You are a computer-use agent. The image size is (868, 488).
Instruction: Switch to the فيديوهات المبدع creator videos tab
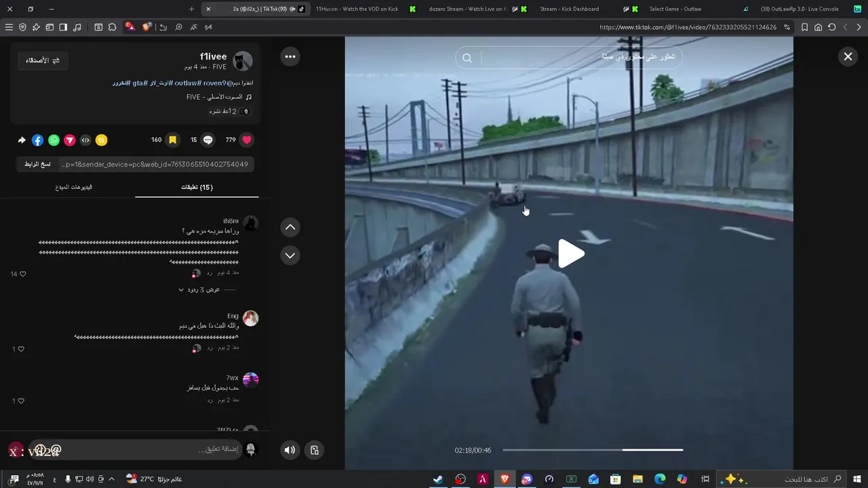click(74, 187)
